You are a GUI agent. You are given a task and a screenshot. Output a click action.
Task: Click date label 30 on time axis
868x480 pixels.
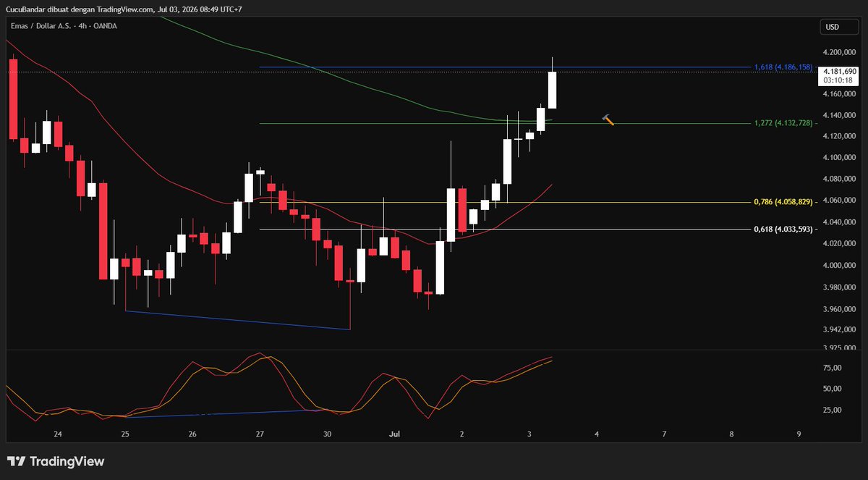tap(328, 434)
